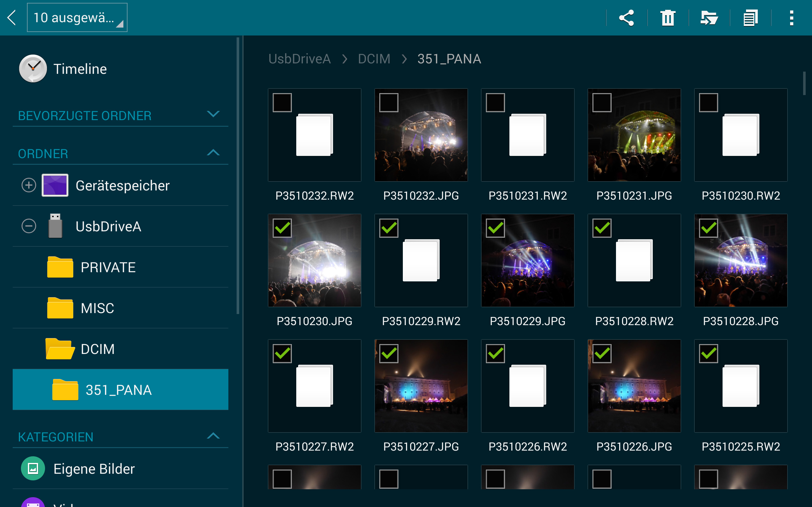Tap the share icon in toolbar

tap(626, 18)
